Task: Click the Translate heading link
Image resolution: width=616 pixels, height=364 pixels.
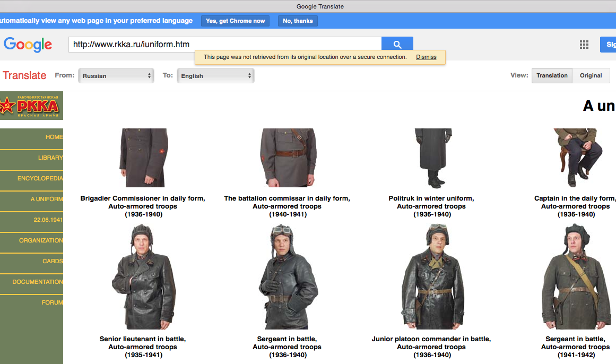Action: pos(24,75)
